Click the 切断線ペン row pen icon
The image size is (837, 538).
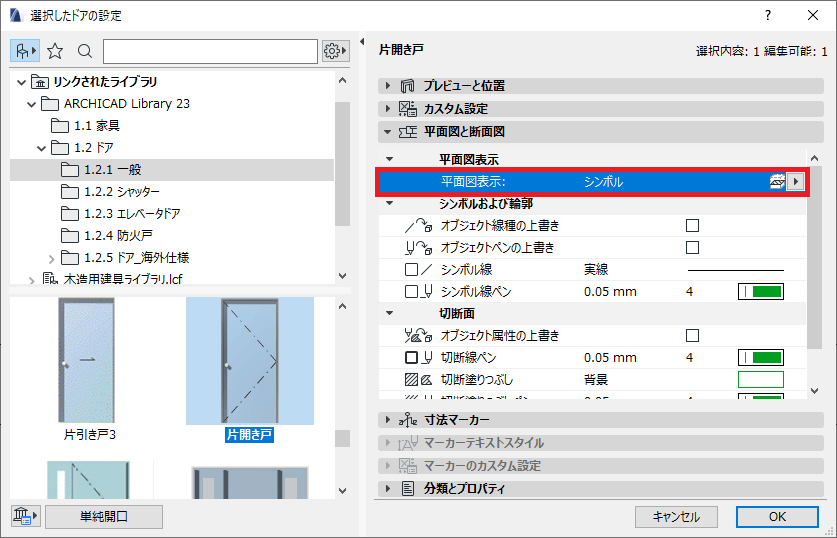pos(418,358)
